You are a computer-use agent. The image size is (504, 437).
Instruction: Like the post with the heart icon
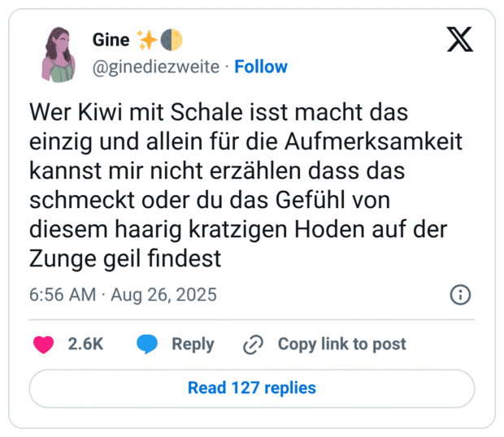click(x=42, y=344)
